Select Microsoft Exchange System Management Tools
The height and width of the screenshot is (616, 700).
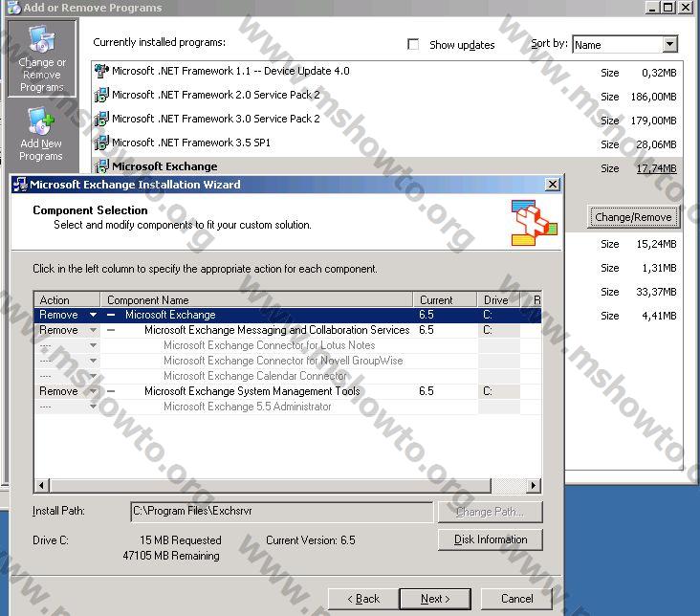coord(252,391)
